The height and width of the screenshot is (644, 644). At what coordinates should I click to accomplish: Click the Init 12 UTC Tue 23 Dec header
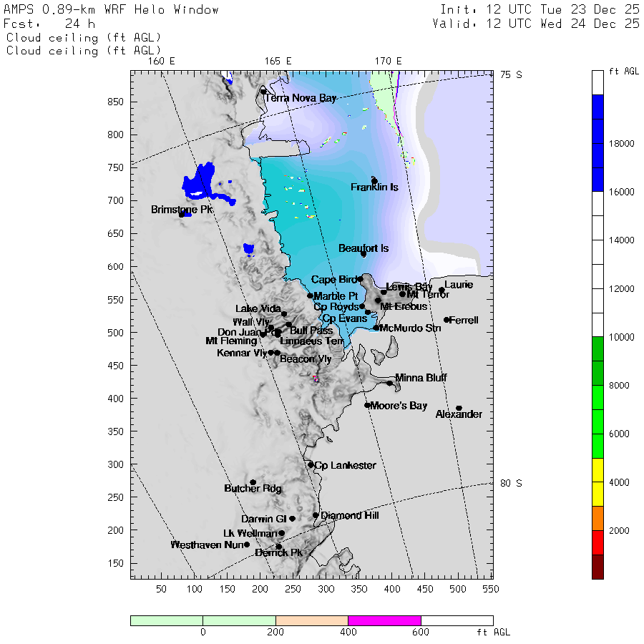pyautogui.click(x=540, y=9)
